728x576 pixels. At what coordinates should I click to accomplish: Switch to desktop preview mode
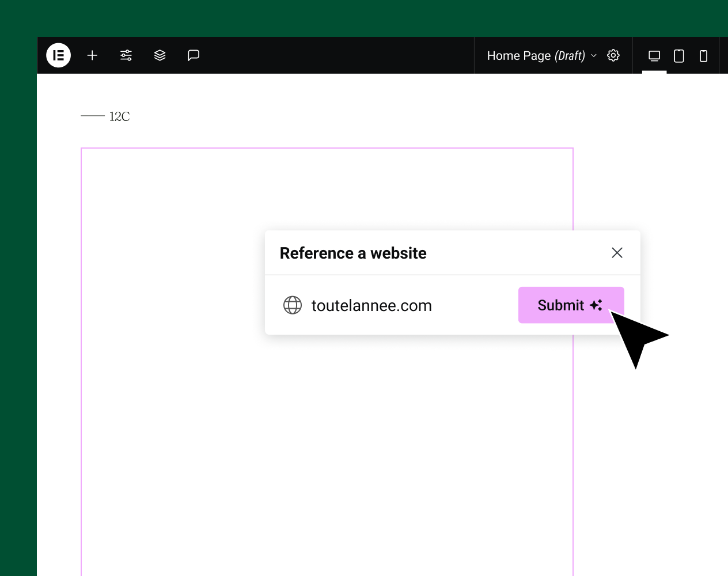(x=654, y=56)
